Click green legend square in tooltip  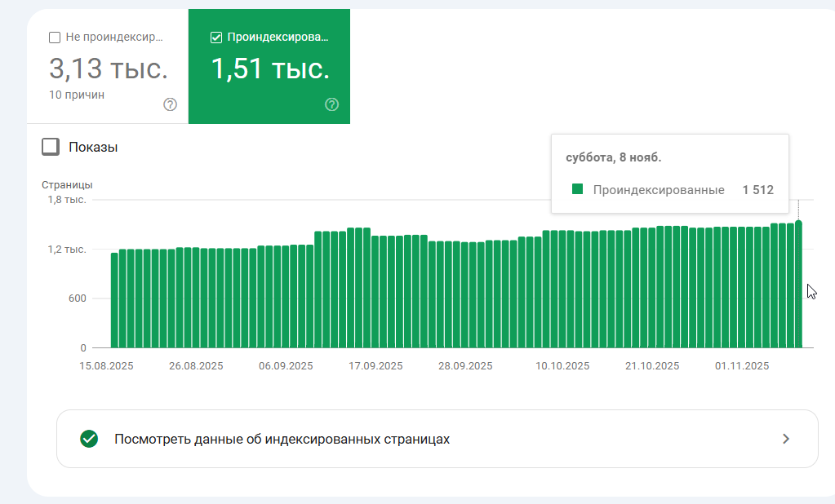(577, 189)
